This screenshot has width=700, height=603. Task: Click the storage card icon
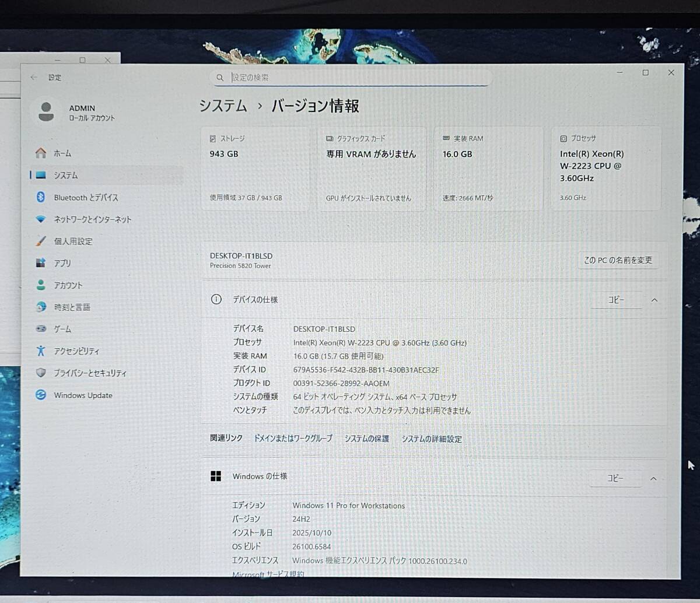click(212, 139)
